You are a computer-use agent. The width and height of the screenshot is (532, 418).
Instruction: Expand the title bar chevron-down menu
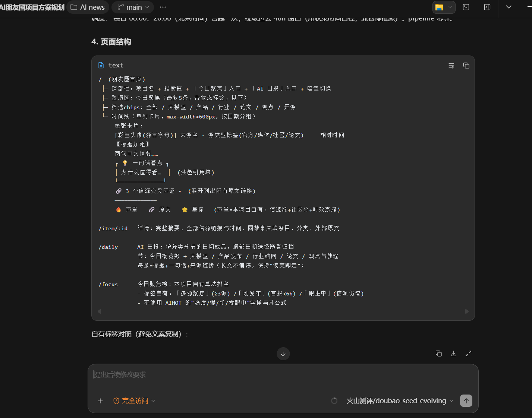(x=509, y=7)
